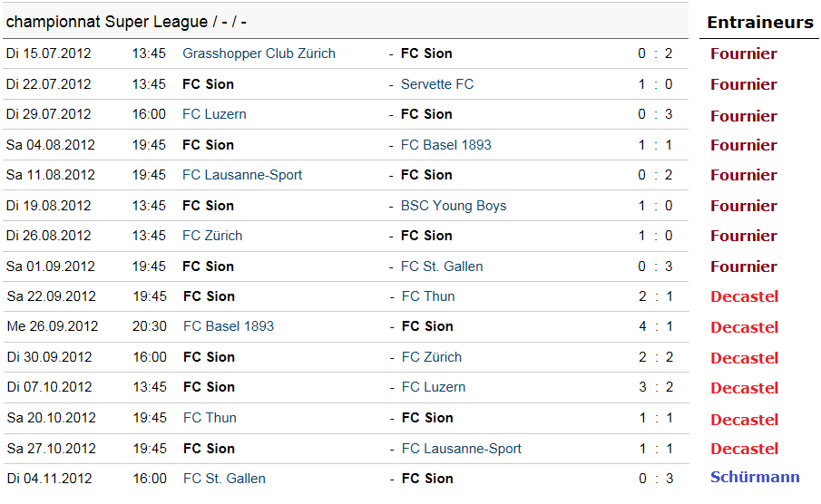The height and width of the screenshot is (504, 821).
Task: Open FC Zürich away team on 30.09.2012
Action: (x=432, y=357)
